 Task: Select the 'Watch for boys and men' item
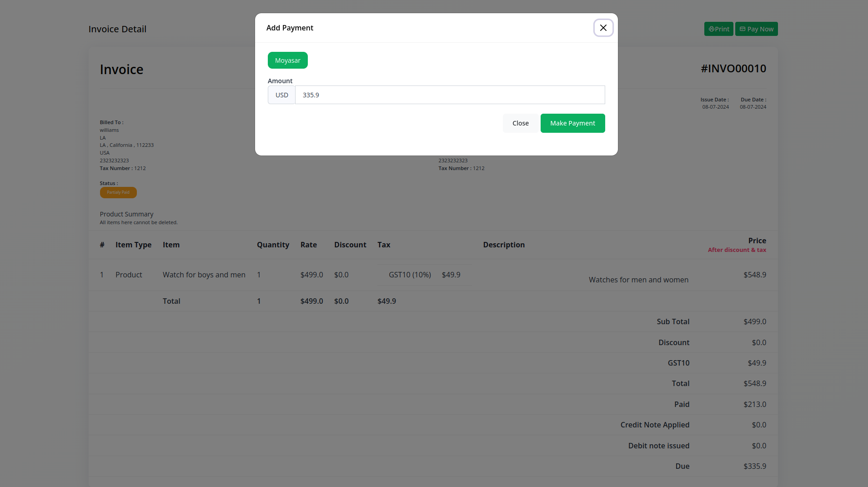[204, 275]
